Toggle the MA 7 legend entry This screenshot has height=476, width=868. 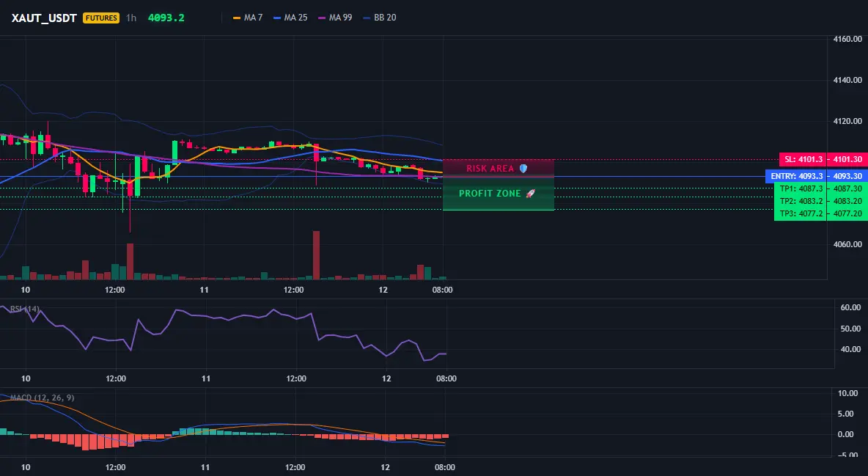click(248, 18)
